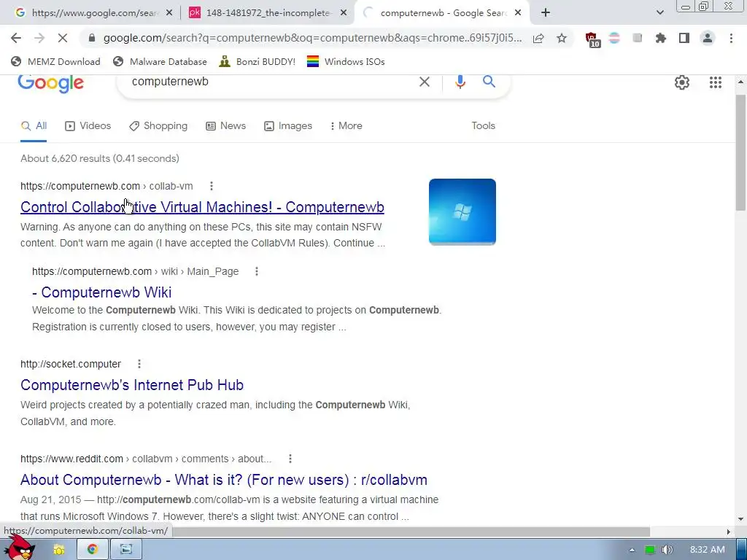
Task: Open the third taskbar window icon
Action: point(126,550)
